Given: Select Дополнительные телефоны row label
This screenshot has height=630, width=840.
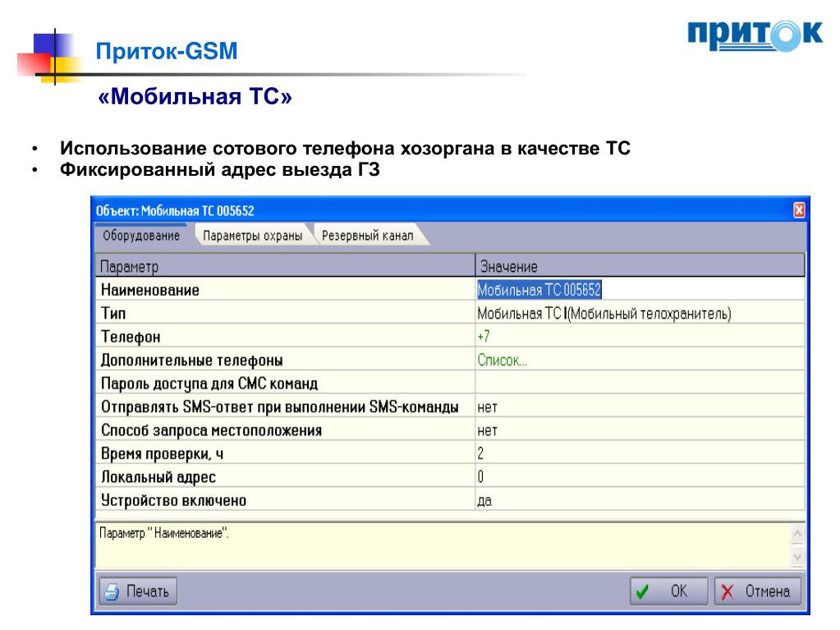Looking at the screenshot, I should coord(192,361).
